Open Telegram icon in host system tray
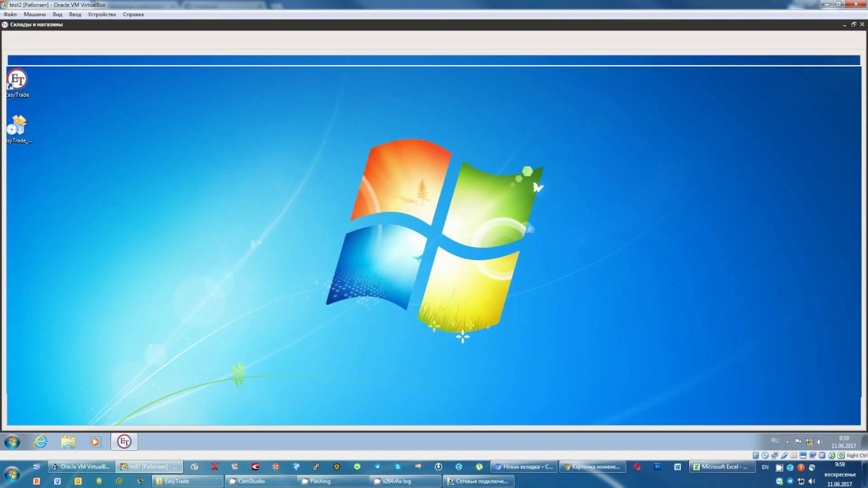 coord(790,481)
